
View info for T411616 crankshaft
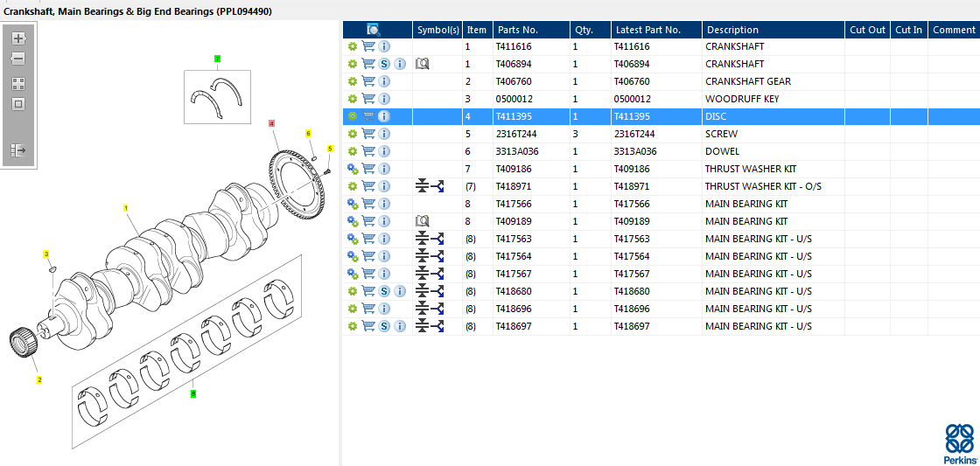click(384, 46)
